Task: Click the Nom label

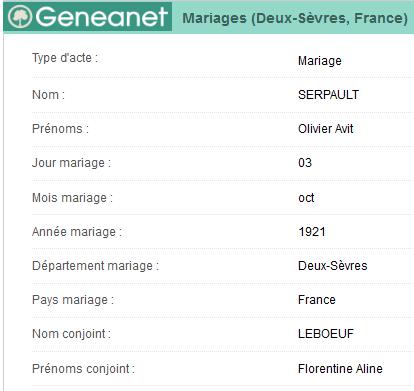Action: click(49, 95)
